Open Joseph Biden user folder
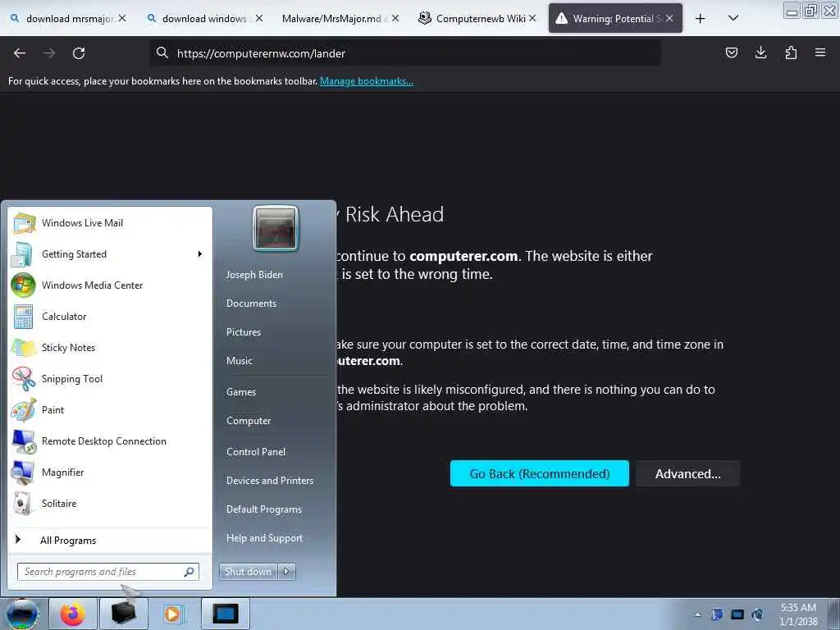 coord(254,274)
